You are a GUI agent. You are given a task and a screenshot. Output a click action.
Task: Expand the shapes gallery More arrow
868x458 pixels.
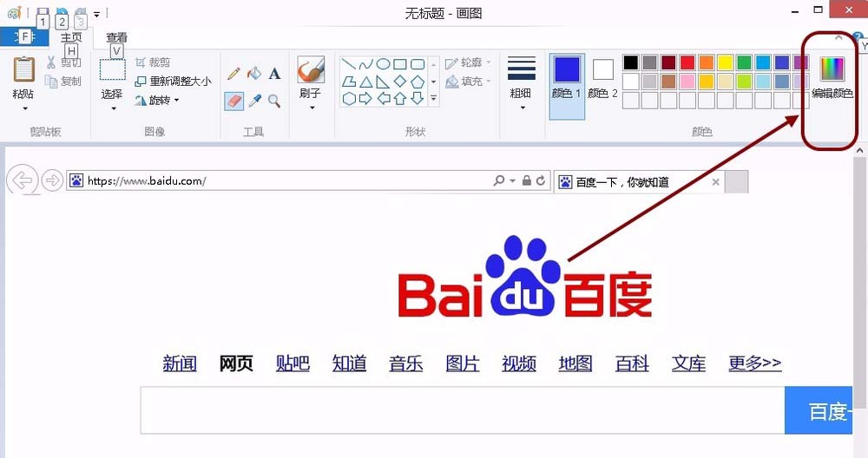click(x=433, y=99)
